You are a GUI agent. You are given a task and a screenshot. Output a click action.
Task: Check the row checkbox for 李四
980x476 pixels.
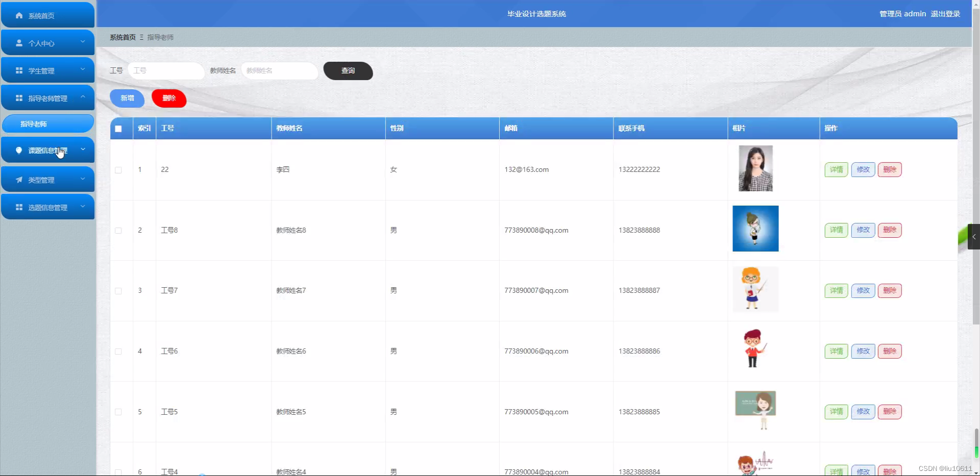[x=118, y=170]
